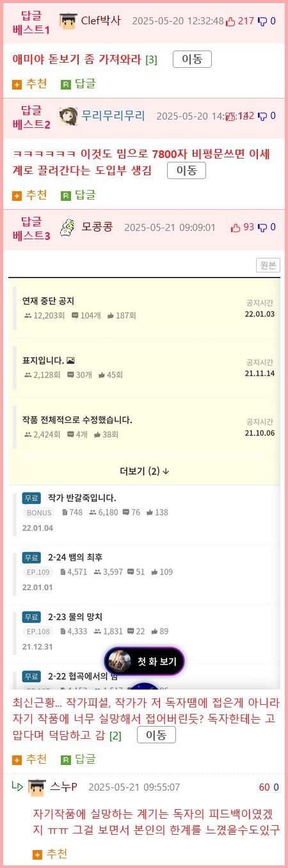Click the 첫 화 보기 button
The height and width of the screenshot is (868, 288).
click(x=145, y=661)
